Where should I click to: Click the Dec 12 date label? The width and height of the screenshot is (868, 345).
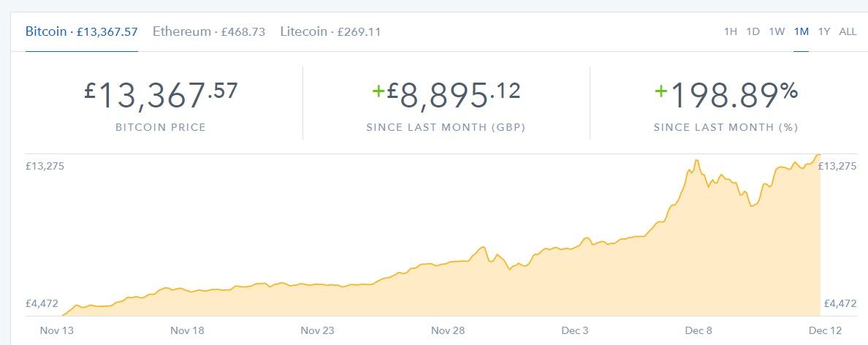pos(825,330)
